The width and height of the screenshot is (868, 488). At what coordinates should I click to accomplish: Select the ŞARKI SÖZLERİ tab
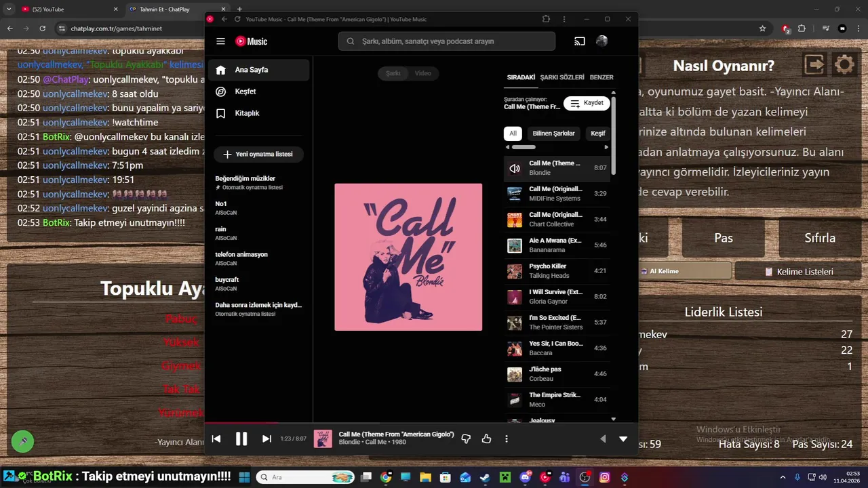(x=562, y=77)
